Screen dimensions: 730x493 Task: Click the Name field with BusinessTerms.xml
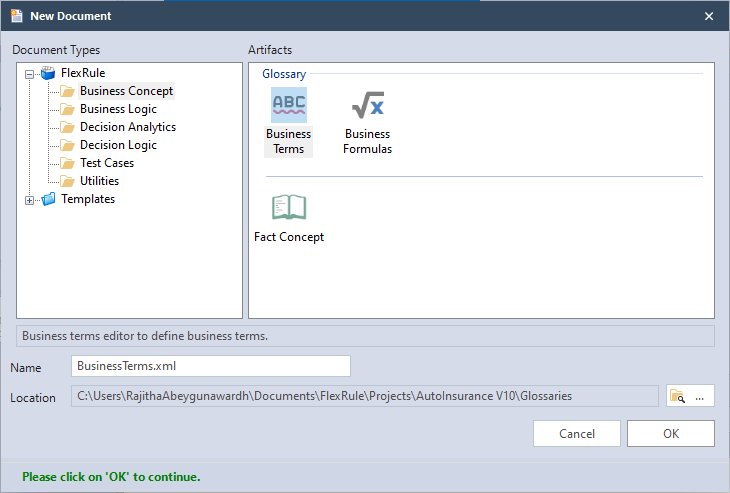211,366
